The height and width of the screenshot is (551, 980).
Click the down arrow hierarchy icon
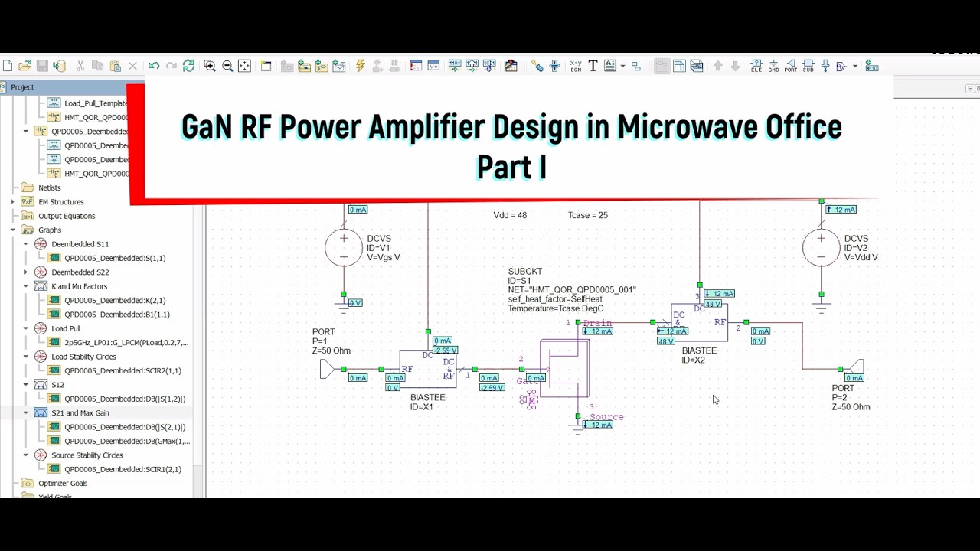click(x=735, y=67)
